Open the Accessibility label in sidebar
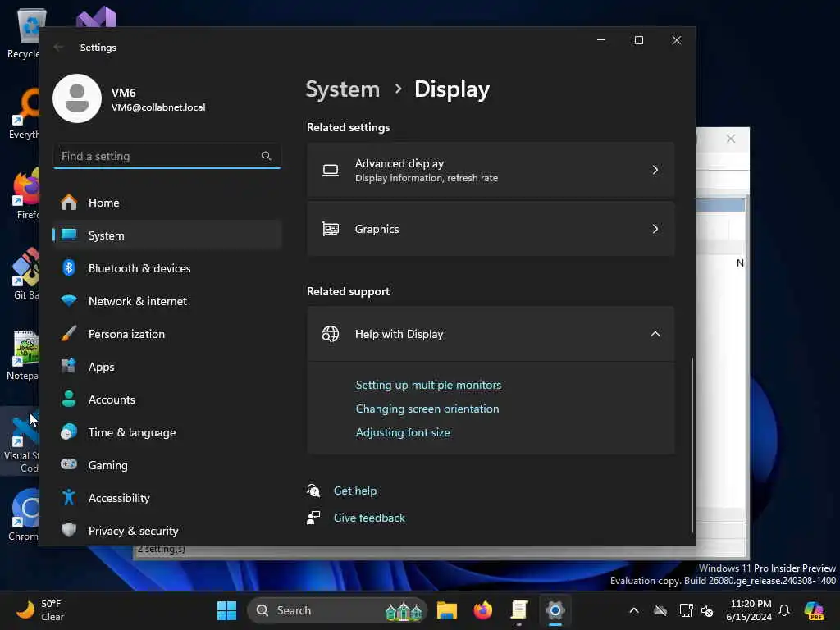The image size is (840, 630). [x=119, y=498]
